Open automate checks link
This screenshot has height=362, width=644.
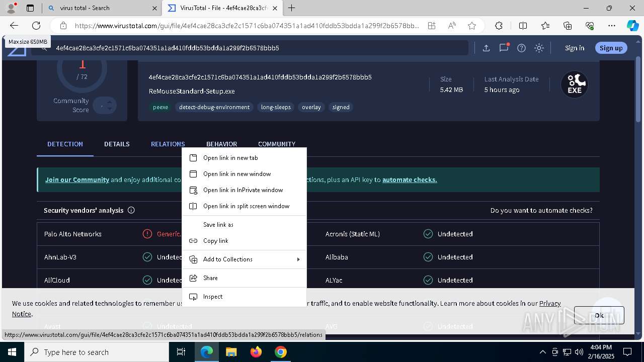tap(410, 179)
